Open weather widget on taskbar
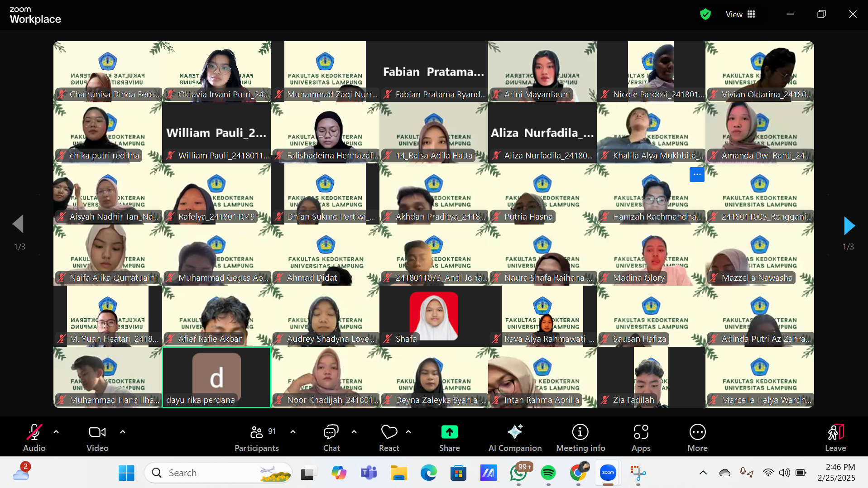 (x=21, y=472)
